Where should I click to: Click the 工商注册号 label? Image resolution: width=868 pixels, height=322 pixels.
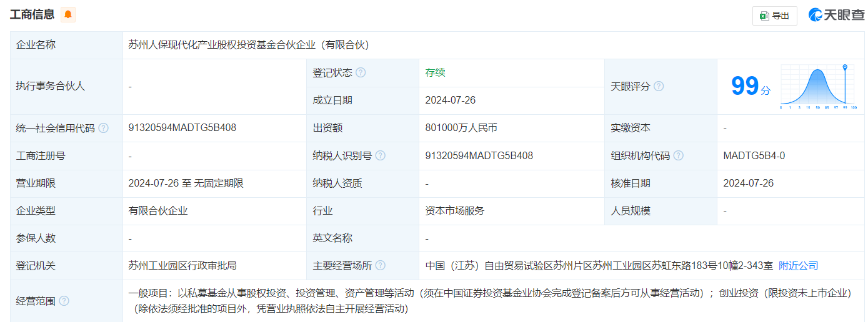click(41, 155)
